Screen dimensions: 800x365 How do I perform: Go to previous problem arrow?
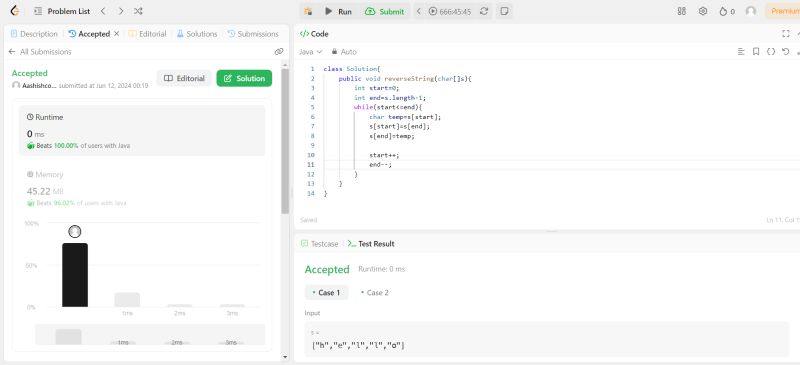(103, 11)
